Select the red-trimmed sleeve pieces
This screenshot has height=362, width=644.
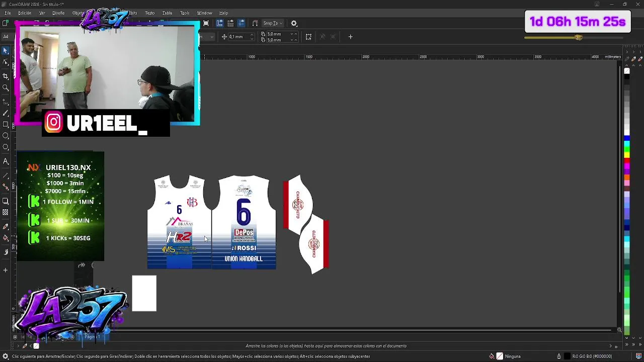tap(306, 224)
